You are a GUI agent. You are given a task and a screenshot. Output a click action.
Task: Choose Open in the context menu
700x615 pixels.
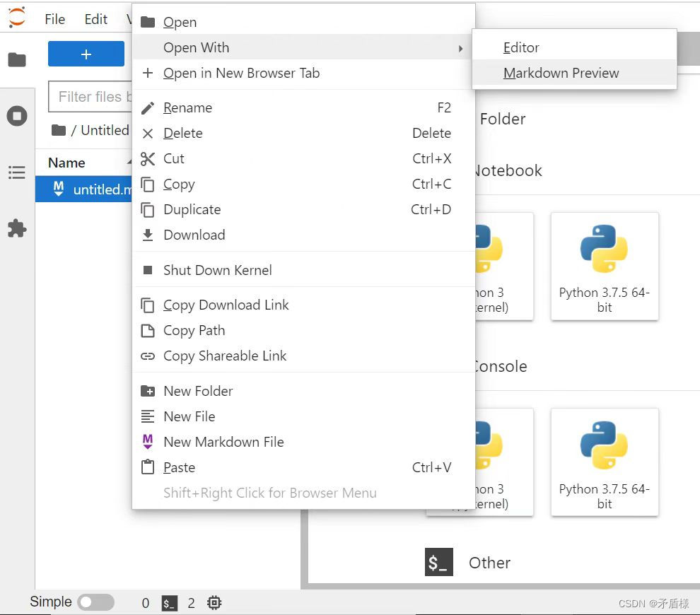303,22
